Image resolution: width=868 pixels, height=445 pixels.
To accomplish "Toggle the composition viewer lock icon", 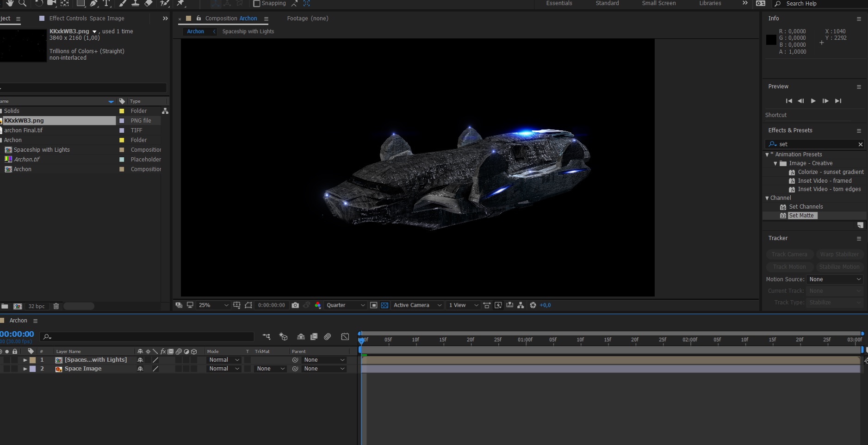I will pyautogui.click(x=198, y=19).
